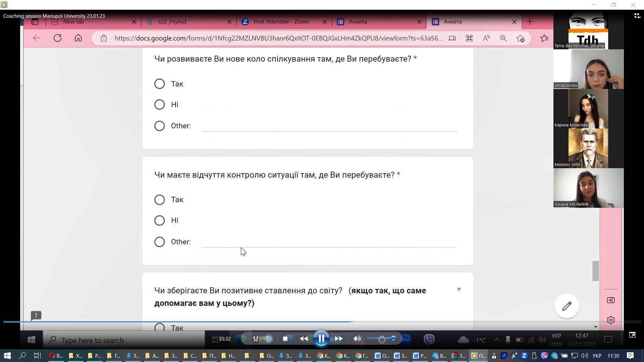Open a new browser tab
Viewport: 644px width, 362px height.
(530, 22)
